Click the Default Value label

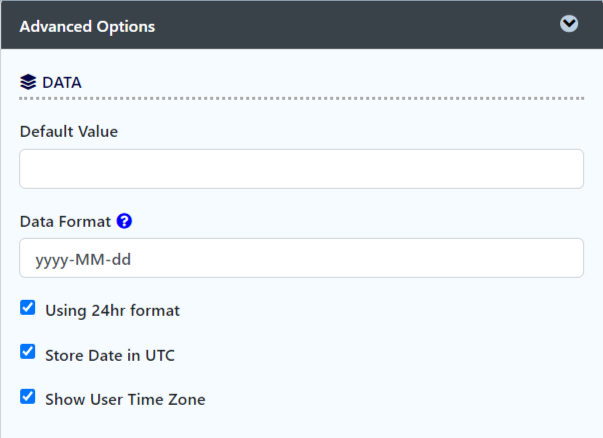click(69, 132)
